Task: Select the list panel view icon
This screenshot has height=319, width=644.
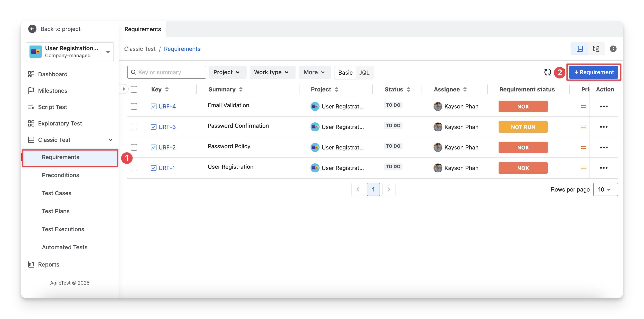Action: pos(579,49)
